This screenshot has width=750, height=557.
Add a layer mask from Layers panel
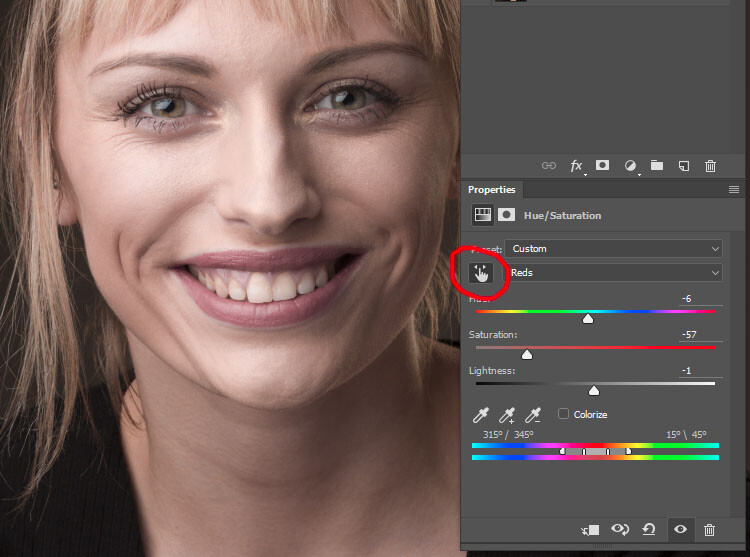pos(603,166)
